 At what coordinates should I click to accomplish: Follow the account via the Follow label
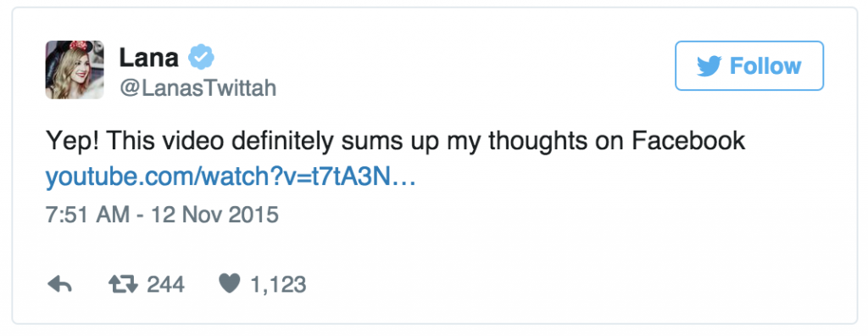pos(765,66)
